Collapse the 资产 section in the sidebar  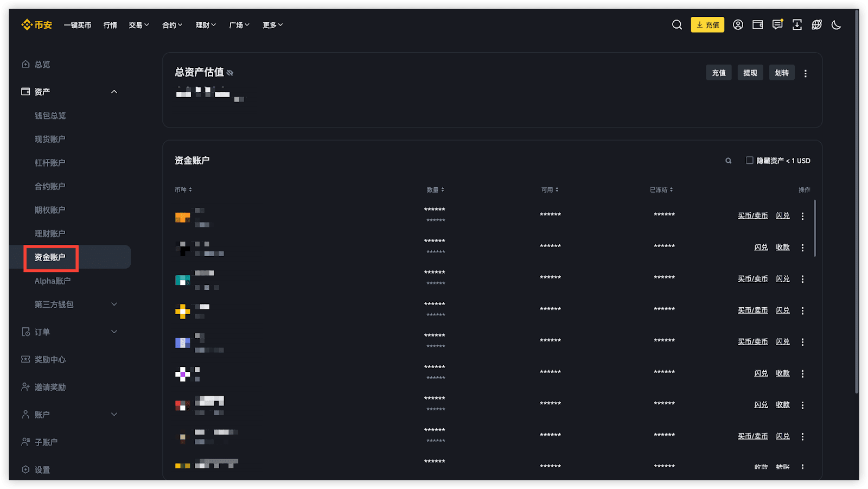click(x=114, y=92)
